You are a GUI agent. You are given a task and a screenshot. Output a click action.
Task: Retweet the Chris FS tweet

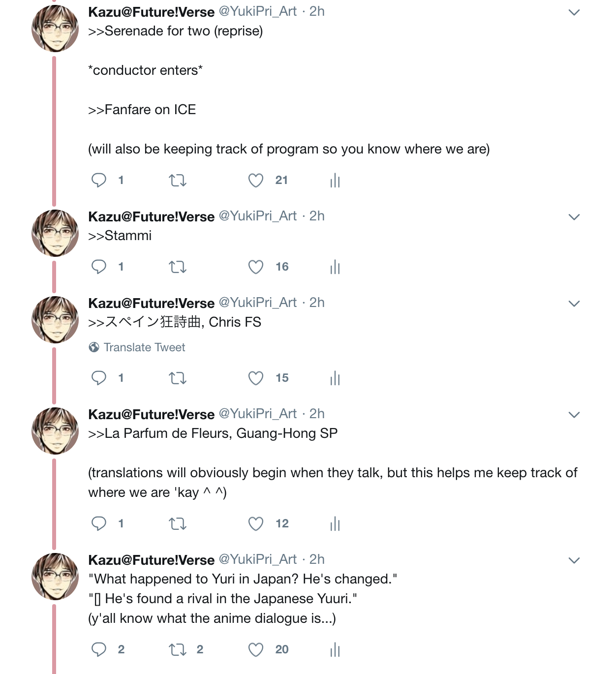click(x=178, y=378)
